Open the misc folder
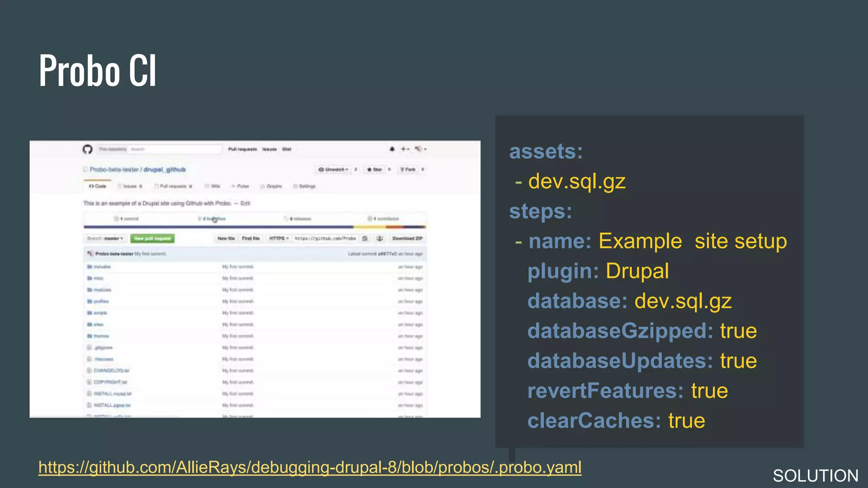This screenshot has height=488, width=868. tap(99, 278)
